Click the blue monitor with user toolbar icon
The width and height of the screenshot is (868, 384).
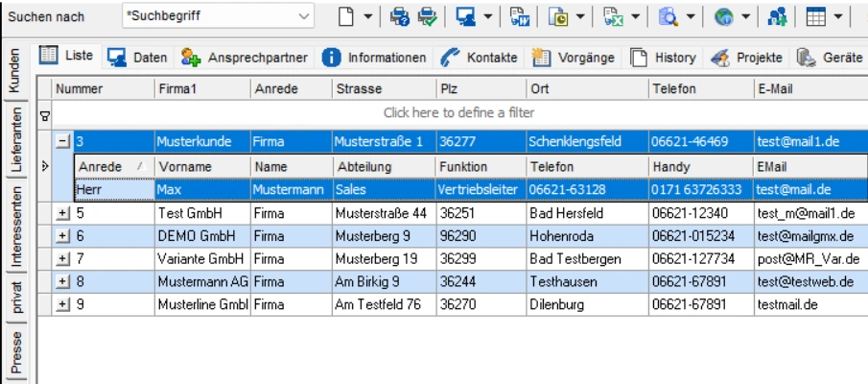pyautogui.click(x=466, y=16)
